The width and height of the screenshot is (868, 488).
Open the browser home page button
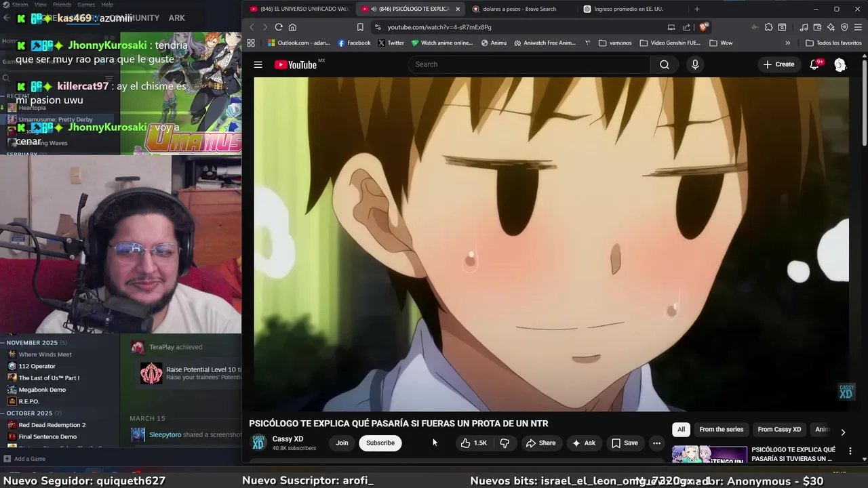pos(292,27)
